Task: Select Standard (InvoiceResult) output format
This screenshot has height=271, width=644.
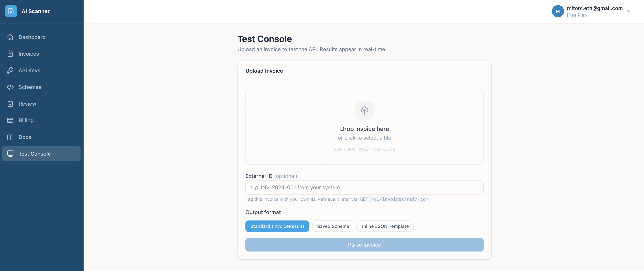Action: pyautogui.click(x=277, y=226)
